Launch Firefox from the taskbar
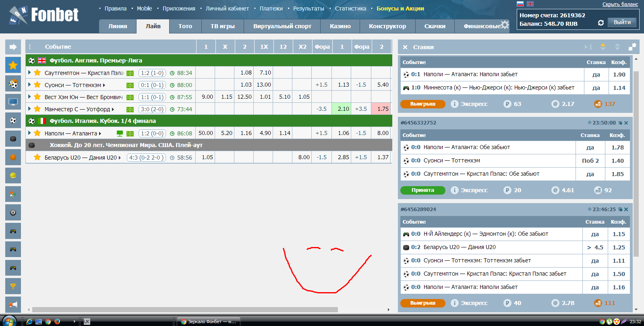The image size is (644, 326). tap(57, 321)
